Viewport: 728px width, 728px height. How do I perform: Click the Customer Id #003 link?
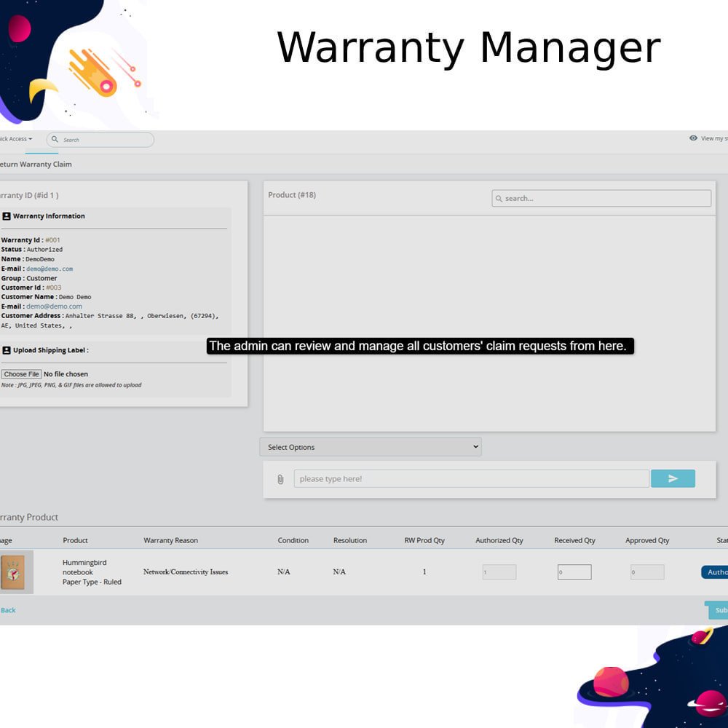tap(54, 288)
